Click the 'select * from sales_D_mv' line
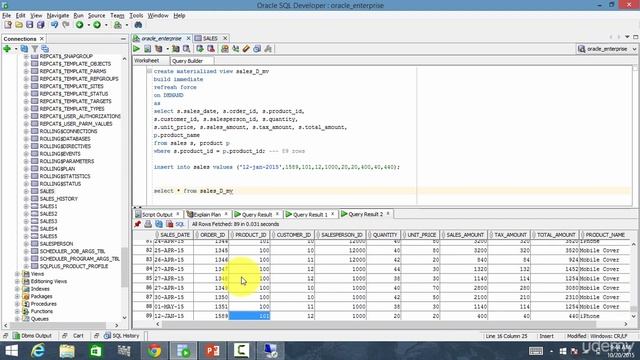The image size is (640, 360). point(193,191)
